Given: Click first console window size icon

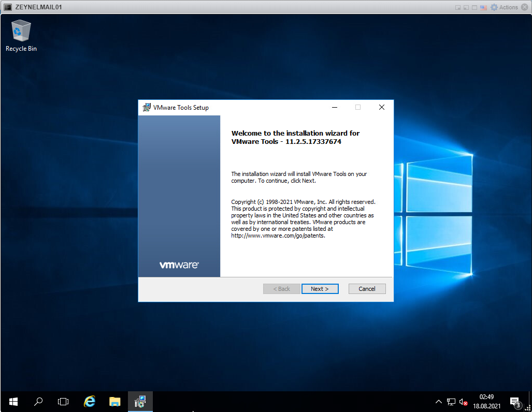Looking at the screenshot, I should [x=458, y=7].
